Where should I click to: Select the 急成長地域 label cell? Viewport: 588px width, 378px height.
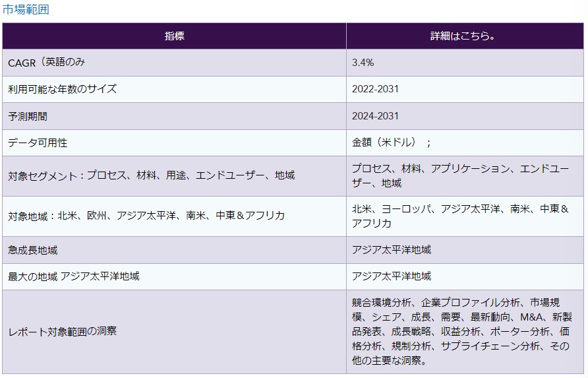[x=33, y=250]
